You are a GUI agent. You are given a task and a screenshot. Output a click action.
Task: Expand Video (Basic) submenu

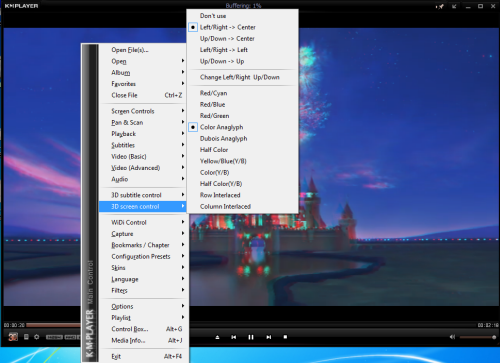click(x=143, y=157)
